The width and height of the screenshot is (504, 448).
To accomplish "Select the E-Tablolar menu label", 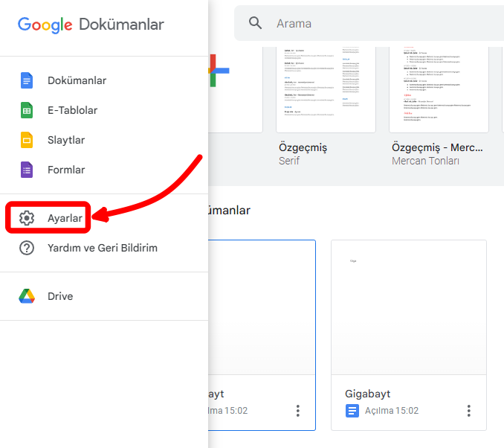I will (x=72, y=110).
